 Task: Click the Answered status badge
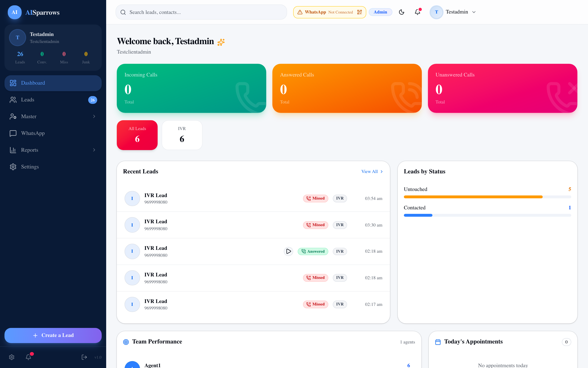[x=313, y=251]
